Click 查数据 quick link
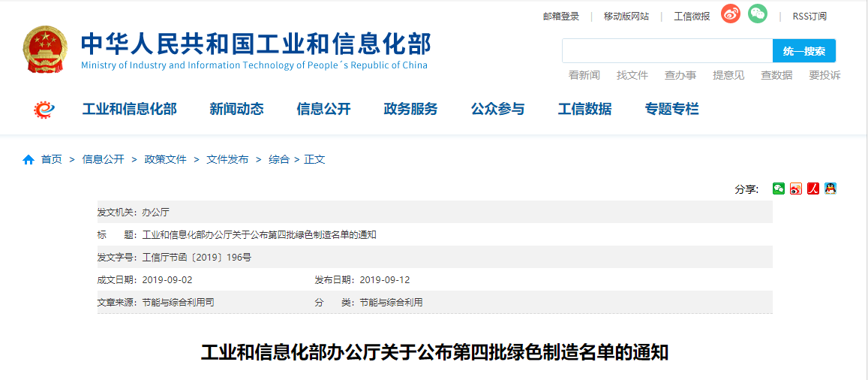Viewport: 868px width, 380px height. [x=776, y=75]
